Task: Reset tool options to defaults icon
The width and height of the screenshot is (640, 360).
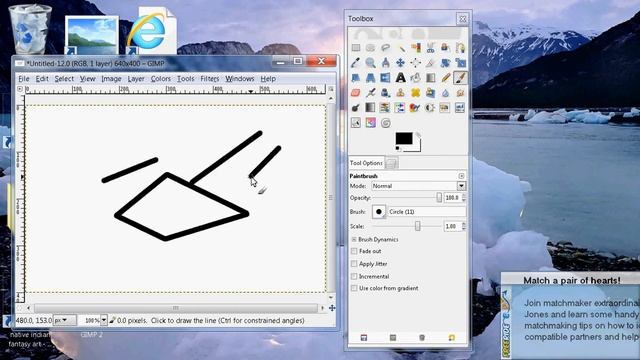Action: point(451,338)
